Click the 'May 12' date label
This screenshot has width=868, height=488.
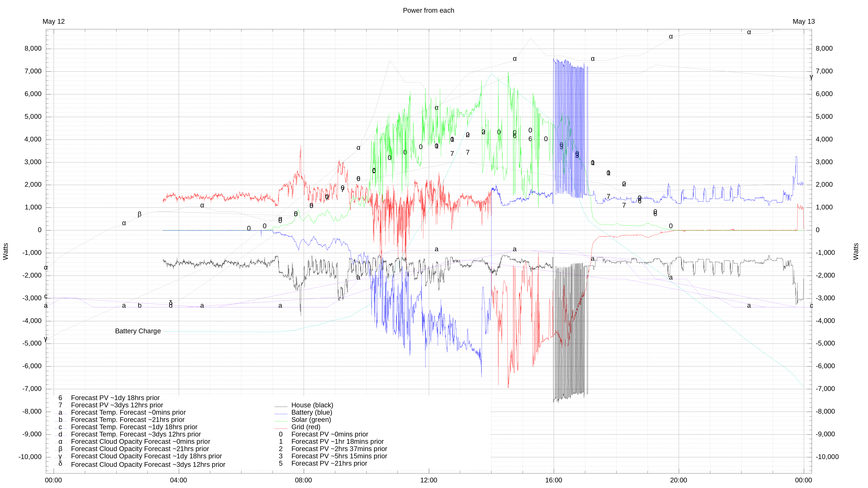point(54,22)
